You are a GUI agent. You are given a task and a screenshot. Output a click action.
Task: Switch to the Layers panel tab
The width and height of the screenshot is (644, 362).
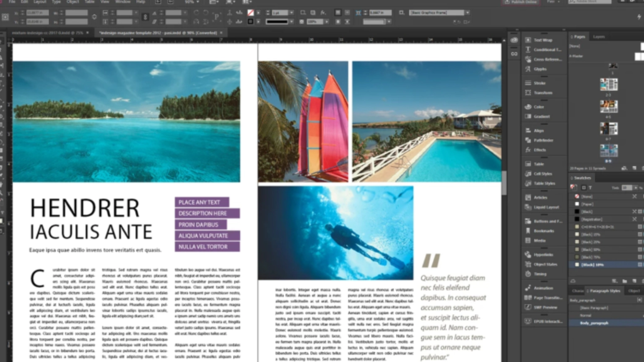coord(599,37)
